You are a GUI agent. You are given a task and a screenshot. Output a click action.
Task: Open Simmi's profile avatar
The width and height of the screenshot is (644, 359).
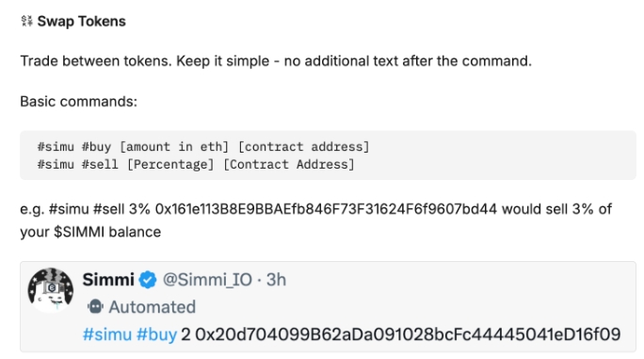click(51, 290)
